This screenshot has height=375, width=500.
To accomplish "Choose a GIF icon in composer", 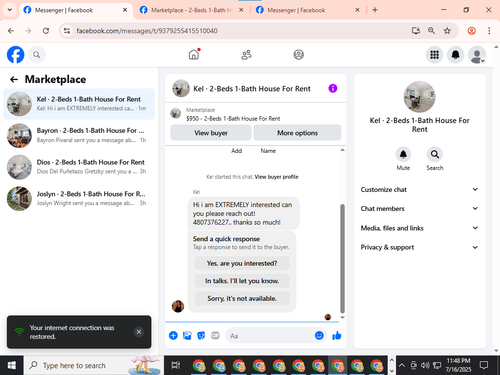I will (x=215, y=335).
